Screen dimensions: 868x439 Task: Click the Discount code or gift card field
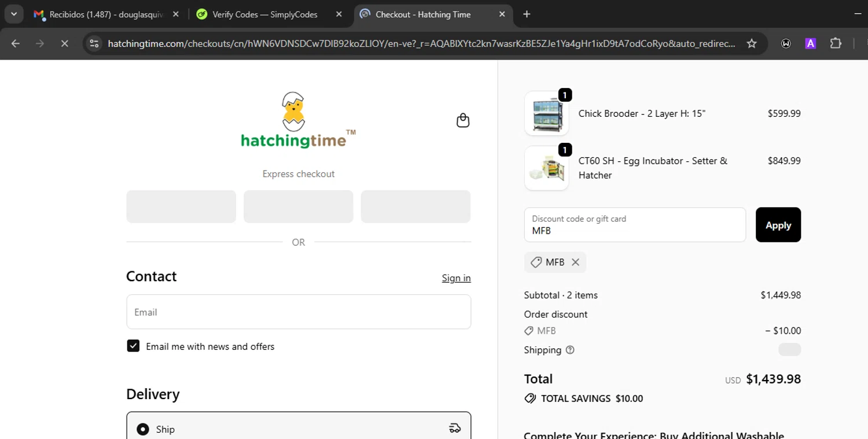click(635, 224)
